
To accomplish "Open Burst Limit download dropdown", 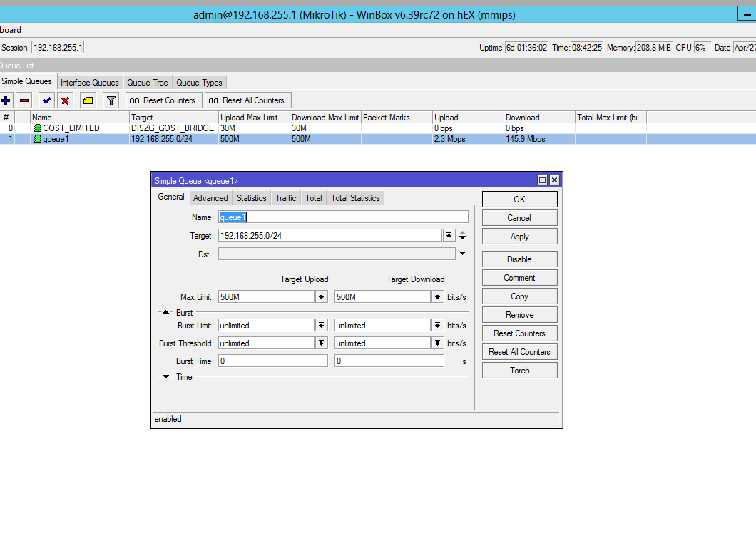I will coord(438,326).
